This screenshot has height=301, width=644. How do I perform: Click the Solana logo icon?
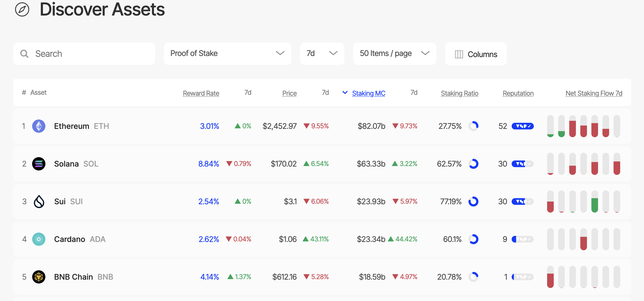tap(39, 164)
